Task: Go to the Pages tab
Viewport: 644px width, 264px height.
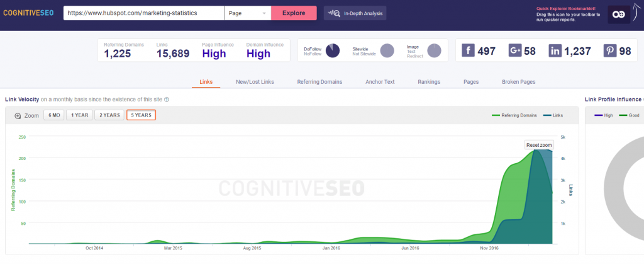Action: 470,82
